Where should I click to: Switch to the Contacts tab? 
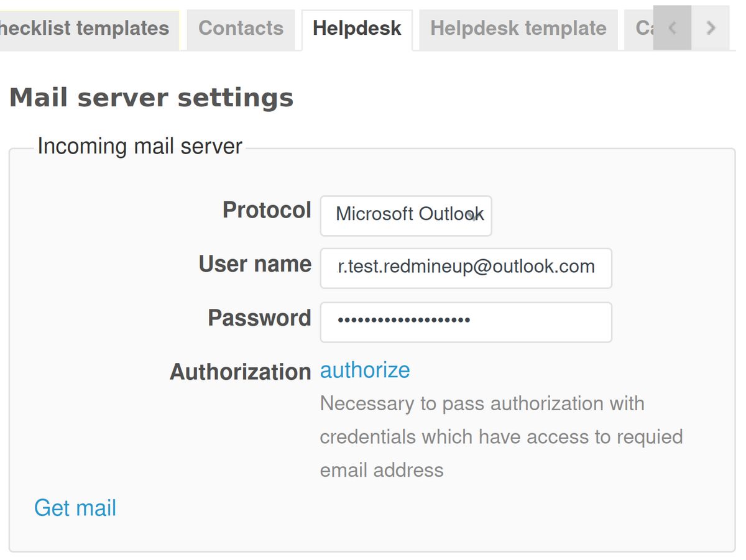click(241, 29)
